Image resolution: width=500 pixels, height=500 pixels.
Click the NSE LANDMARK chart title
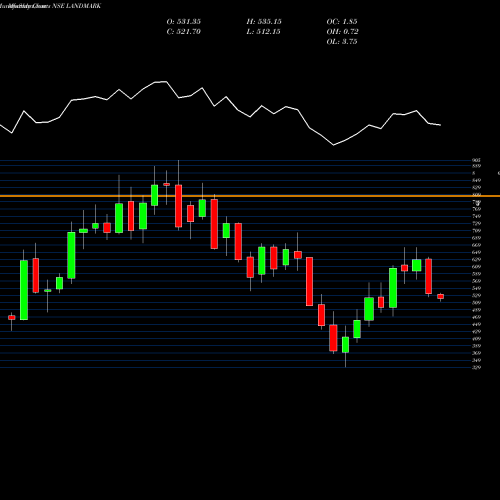point(76,6)
